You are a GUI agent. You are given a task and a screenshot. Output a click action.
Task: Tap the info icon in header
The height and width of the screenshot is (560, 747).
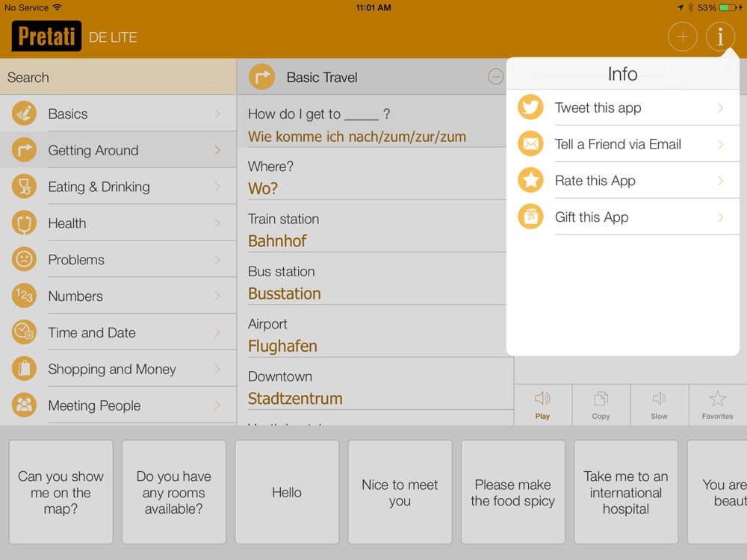tap(720, 37)
